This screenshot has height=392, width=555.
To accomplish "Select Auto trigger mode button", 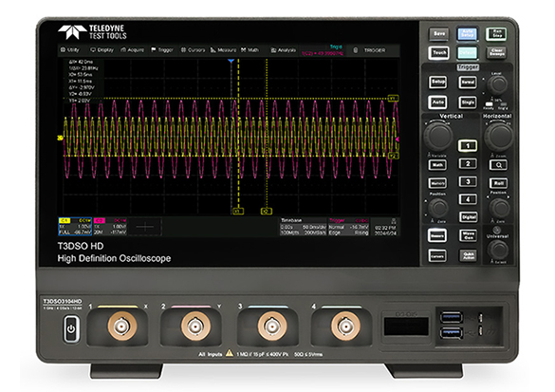I will [x=438, y=103].
